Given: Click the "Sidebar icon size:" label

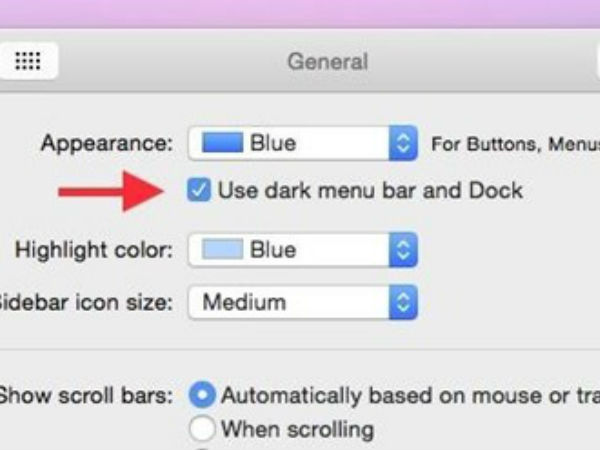Looking at the screenshot, I should click(x=87, y=302).
